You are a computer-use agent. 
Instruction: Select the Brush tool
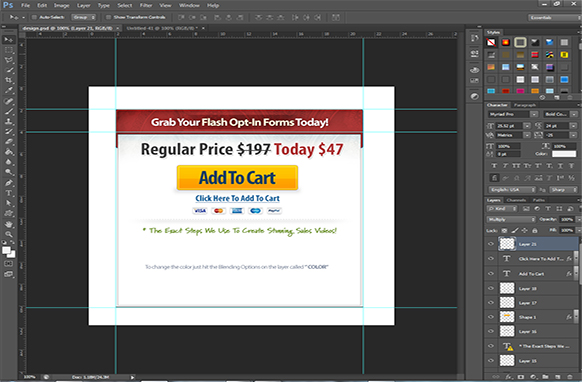click(8, 111)
